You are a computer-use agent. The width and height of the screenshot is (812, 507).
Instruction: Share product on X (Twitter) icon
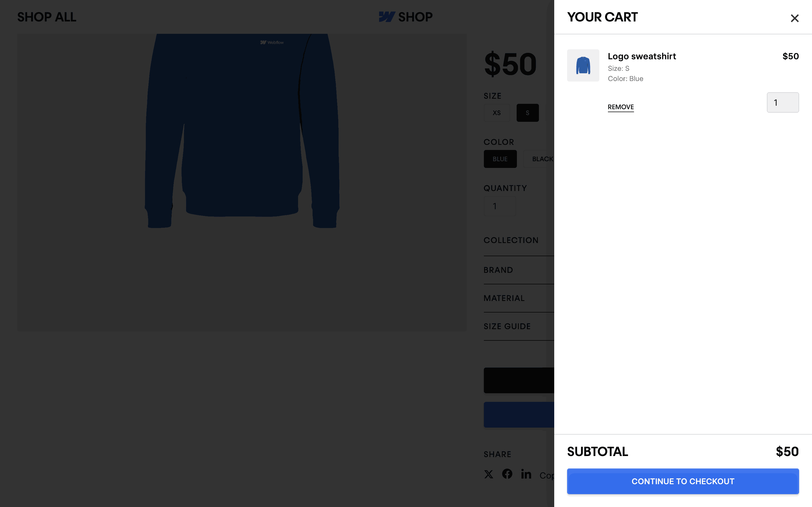pos(488,474)
